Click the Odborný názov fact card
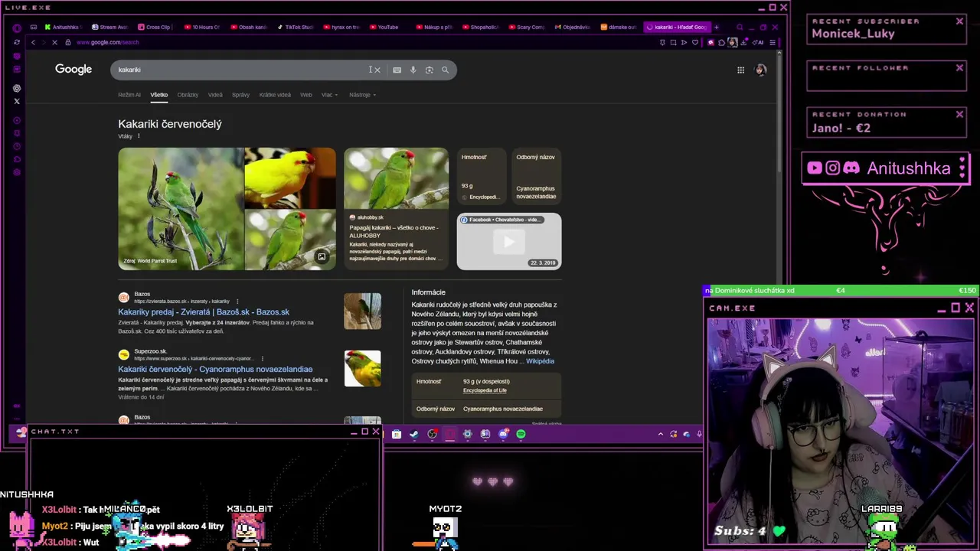980x551 pixels. (x=536, y=176)
